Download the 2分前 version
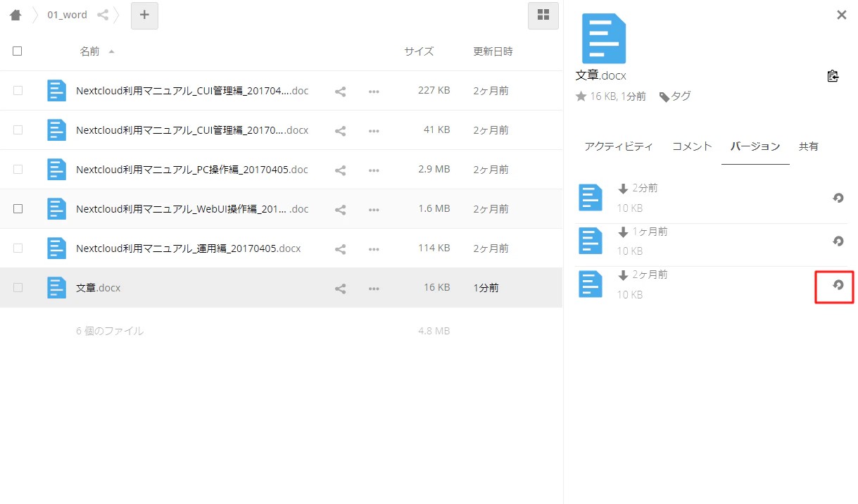The width and height of the screenshot is (858, 504). pyautogui.click(x=623, y=189)
